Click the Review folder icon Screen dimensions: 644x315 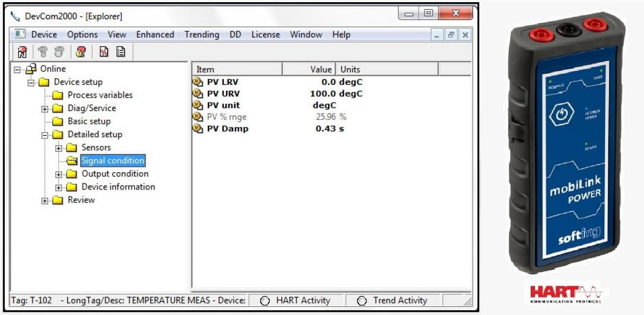coord(58,200)
